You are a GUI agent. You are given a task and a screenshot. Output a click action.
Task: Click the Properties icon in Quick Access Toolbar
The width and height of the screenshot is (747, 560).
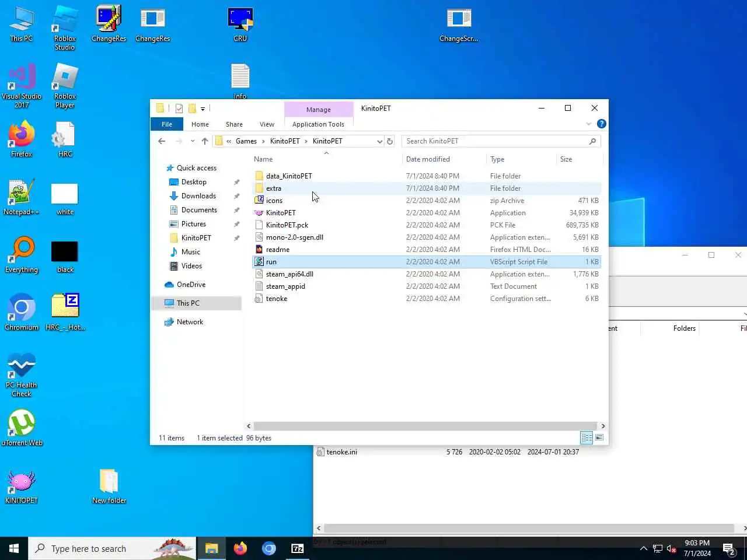click(x=179, y=108)
